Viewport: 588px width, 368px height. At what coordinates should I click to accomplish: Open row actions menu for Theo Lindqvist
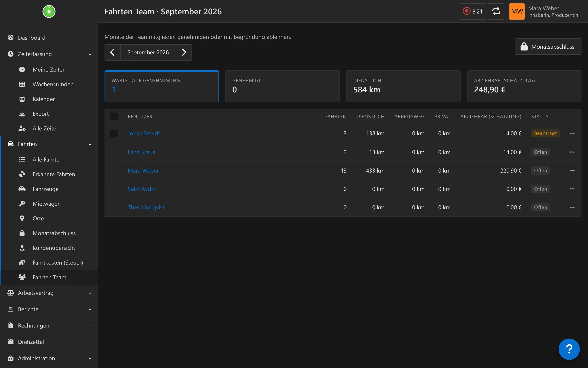572,207
